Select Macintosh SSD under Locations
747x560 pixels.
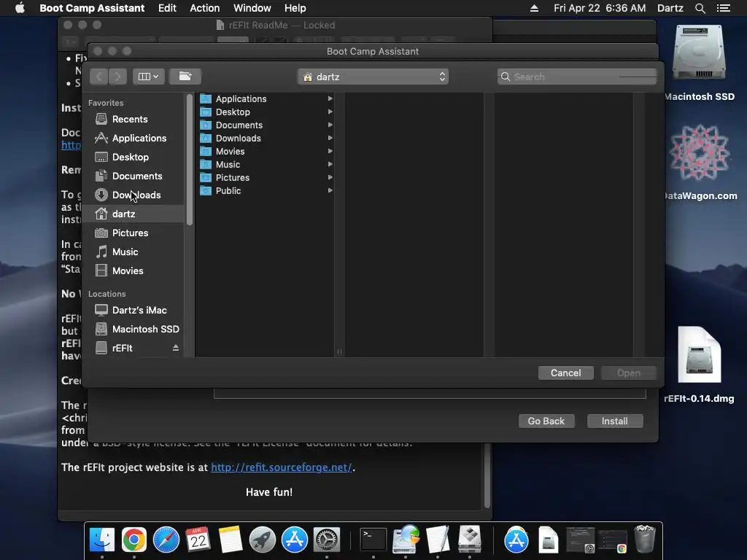[134, 329]
